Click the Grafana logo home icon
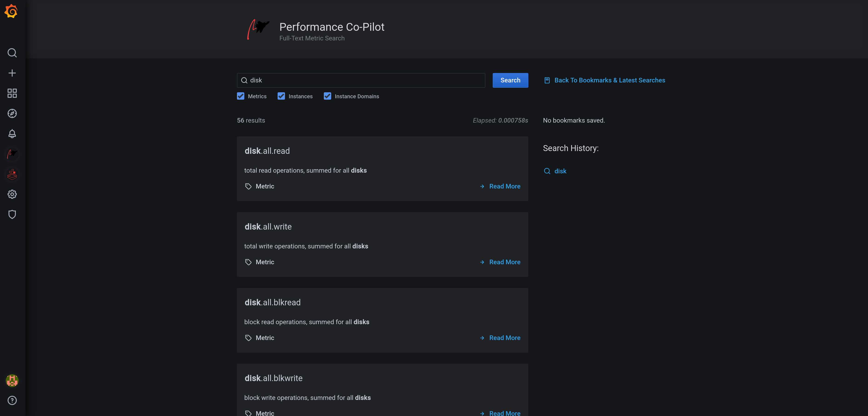This screenshot has width=868, height=416. point(11,11)
